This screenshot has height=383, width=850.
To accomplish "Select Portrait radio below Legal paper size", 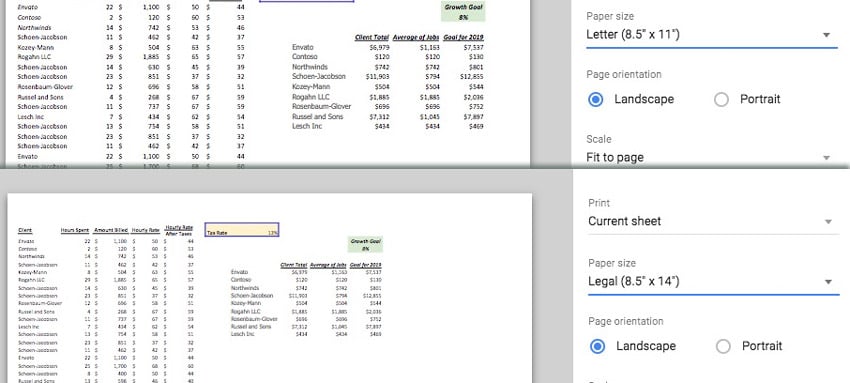I will coord(723,346).
